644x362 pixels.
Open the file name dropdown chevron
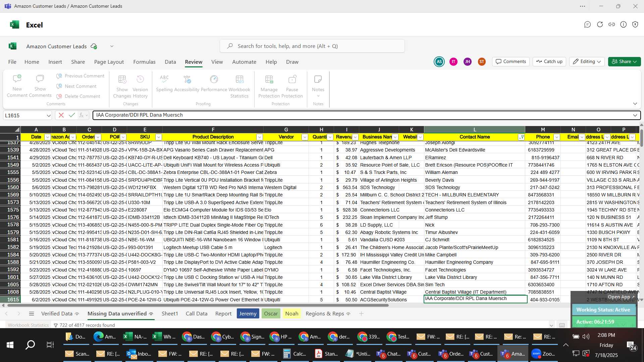[x=112, y=46]
